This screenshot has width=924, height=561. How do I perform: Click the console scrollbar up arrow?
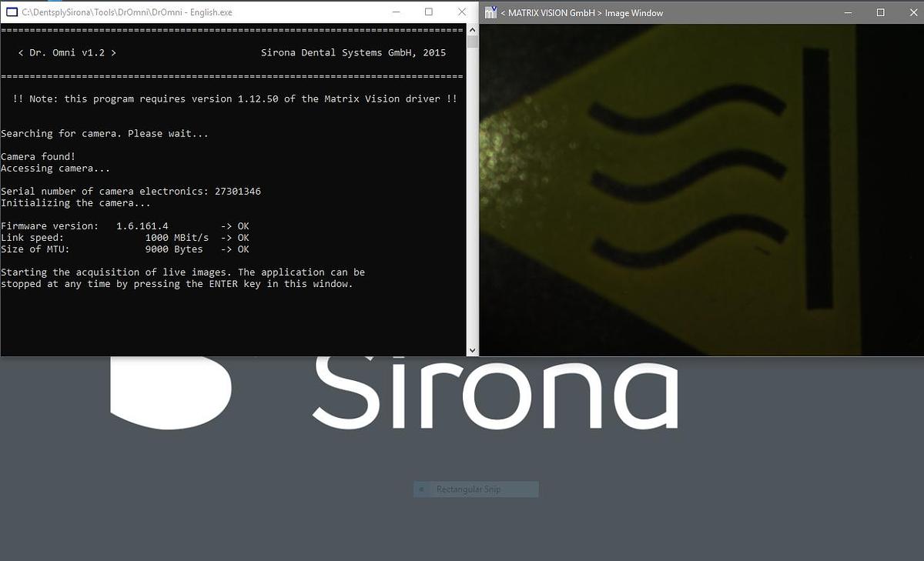click(x=473, y=29)
